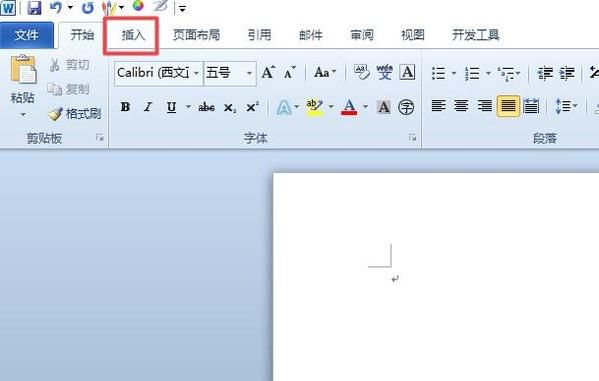The height and width of the screenshot is (381, 599).
Task: Center the text alignment
Action: pyautogui.click(x=461, y=105)
